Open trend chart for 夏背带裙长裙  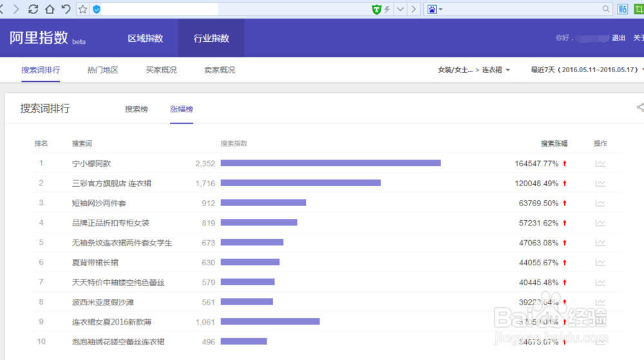(600, 262)
